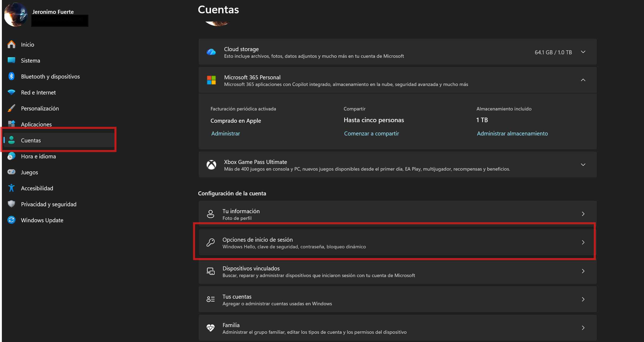Go to Privacidad y seguridad
This screenshot has width=644, height=342.
pyautogui.click(x=59, y=204)
